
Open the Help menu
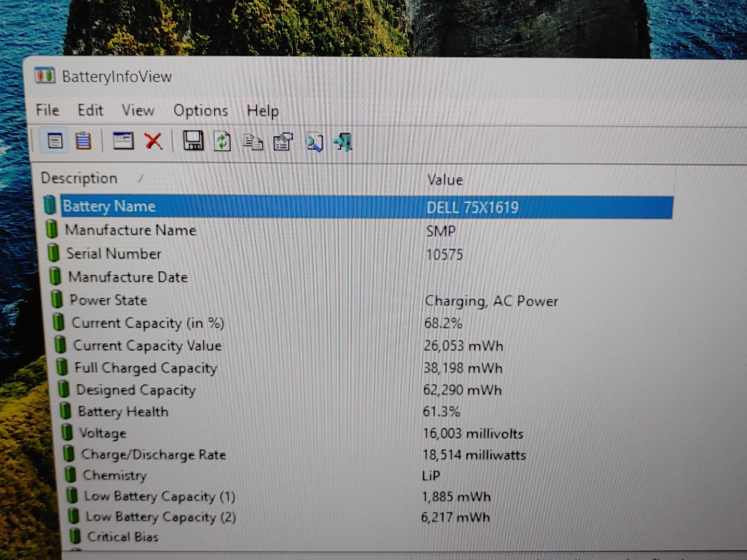click(x=264, y=110)
